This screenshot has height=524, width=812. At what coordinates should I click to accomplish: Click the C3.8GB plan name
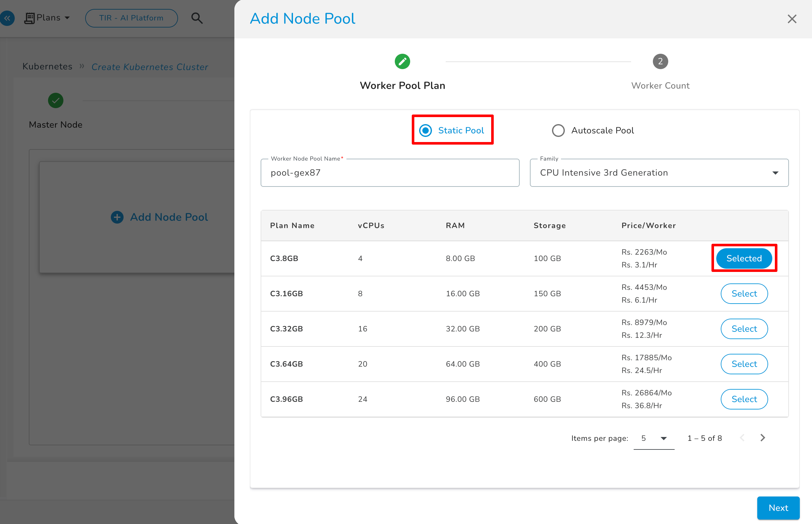(x=284, y=258)
